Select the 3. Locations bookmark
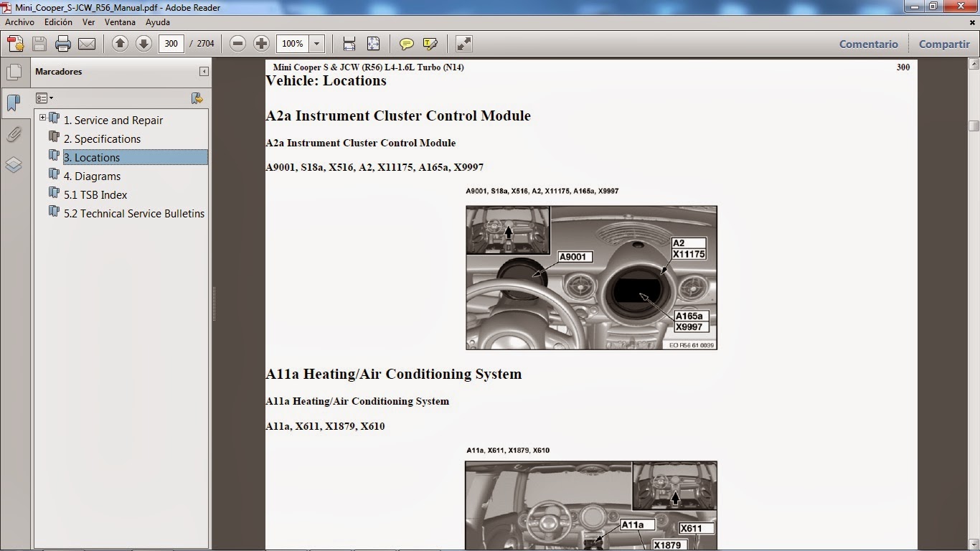Screen dimensions: 980x551 [x=135, y=158]
